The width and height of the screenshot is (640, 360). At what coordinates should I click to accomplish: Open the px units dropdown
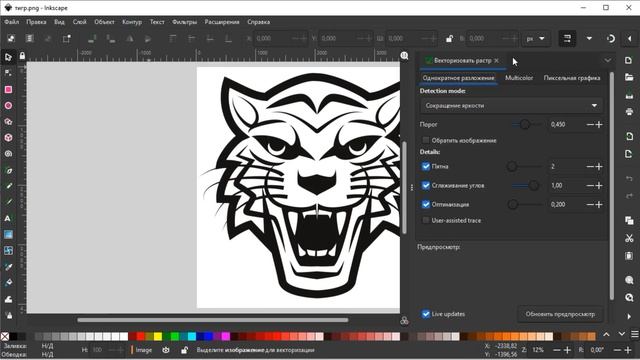(x=535, y=38)
